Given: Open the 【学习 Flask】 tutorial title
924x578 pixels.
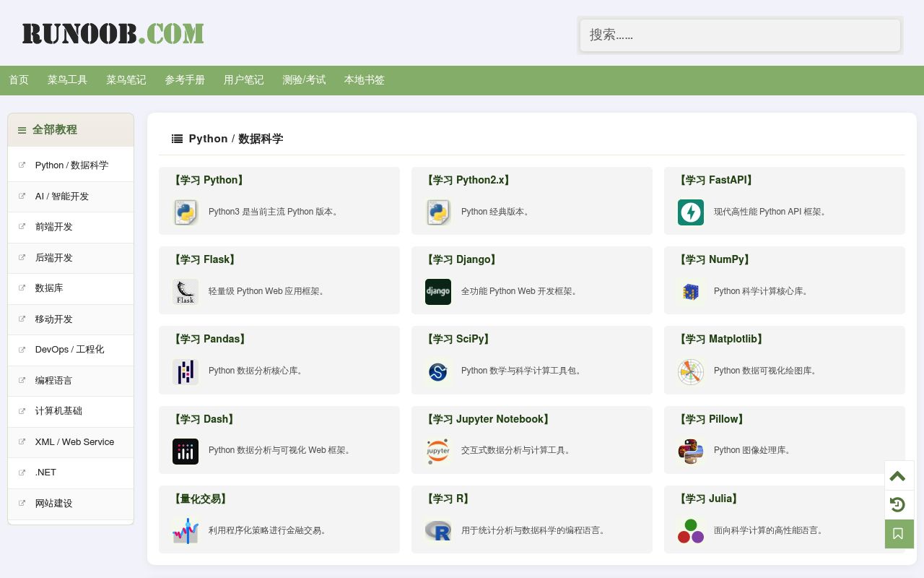Looking at the screenshot, I should (204, 259).
